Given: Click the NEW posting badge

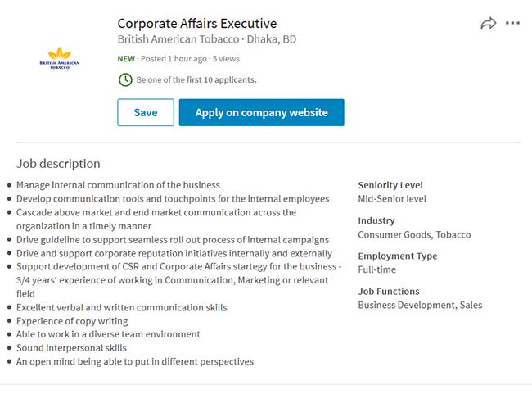Looking at the screenshot, I should point(126,59).
